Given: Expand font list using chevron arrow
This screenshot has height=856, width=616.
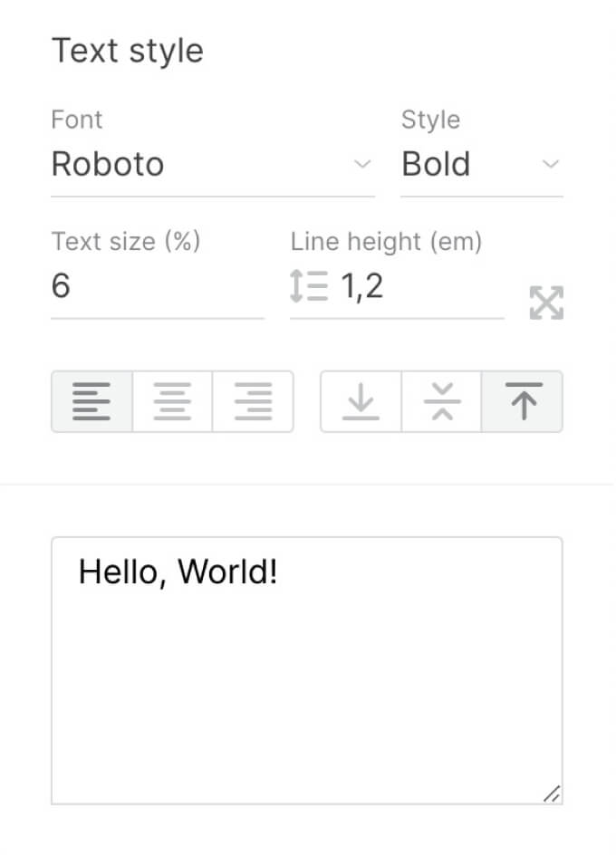Looking at the screenshot, I should (362, 165).
